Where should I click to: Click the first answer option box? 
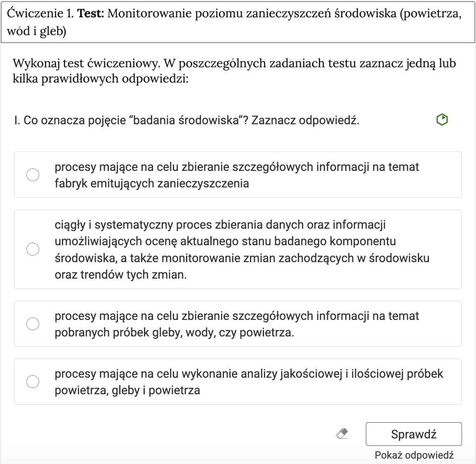click(x=238, y=175)
